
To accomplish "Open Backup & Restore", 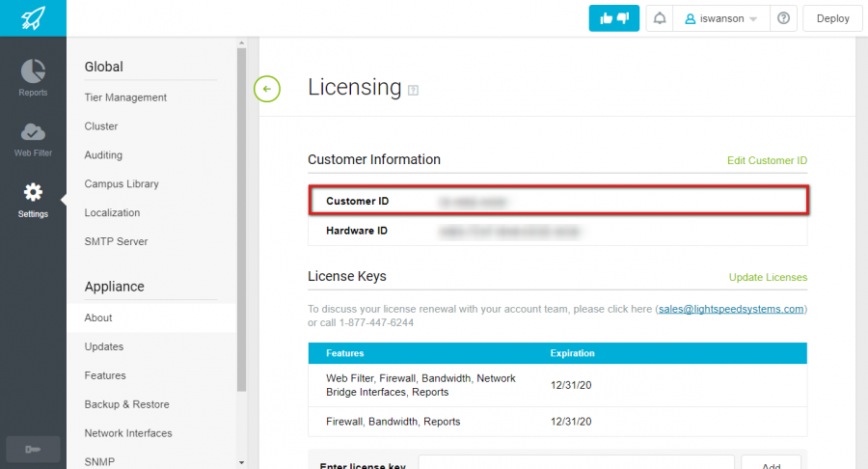I will (x=126, y=404).
